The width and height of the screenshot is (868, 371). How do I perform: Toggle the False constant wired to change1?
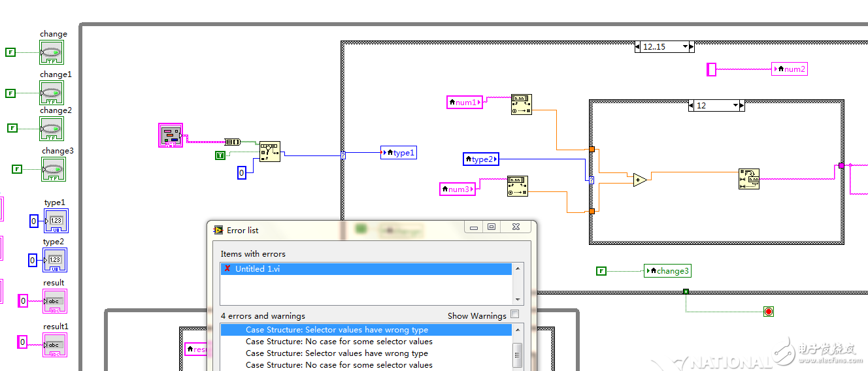(x=10, y=93)
